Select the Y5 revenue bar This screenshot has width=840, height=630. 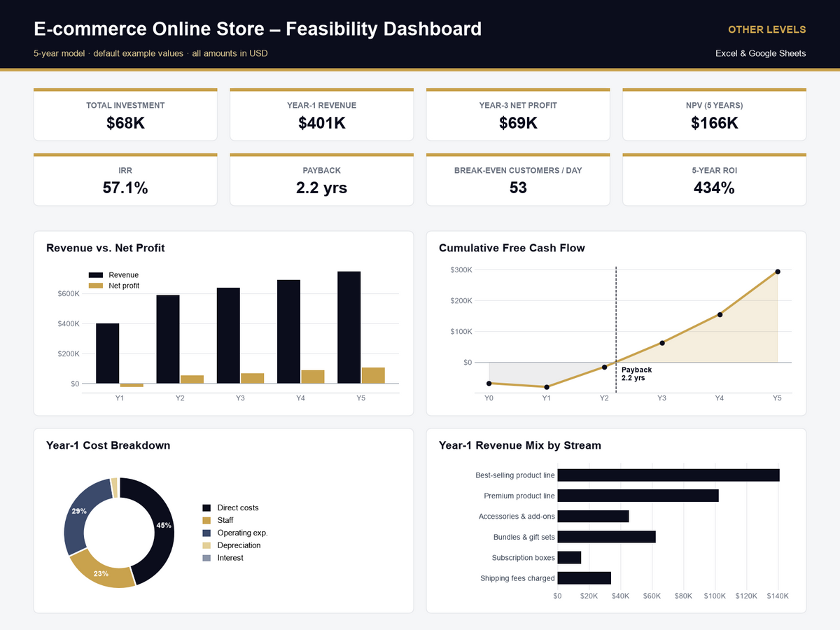point(349,328)
